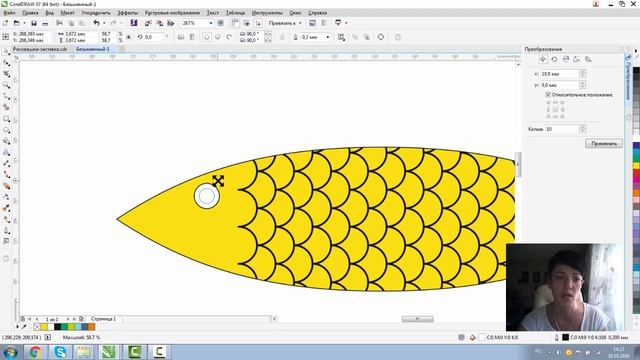The height and width of the screenshot is (360, 640).
Task: Open the Bitmaps menu
Action: [x=172, y=13]
